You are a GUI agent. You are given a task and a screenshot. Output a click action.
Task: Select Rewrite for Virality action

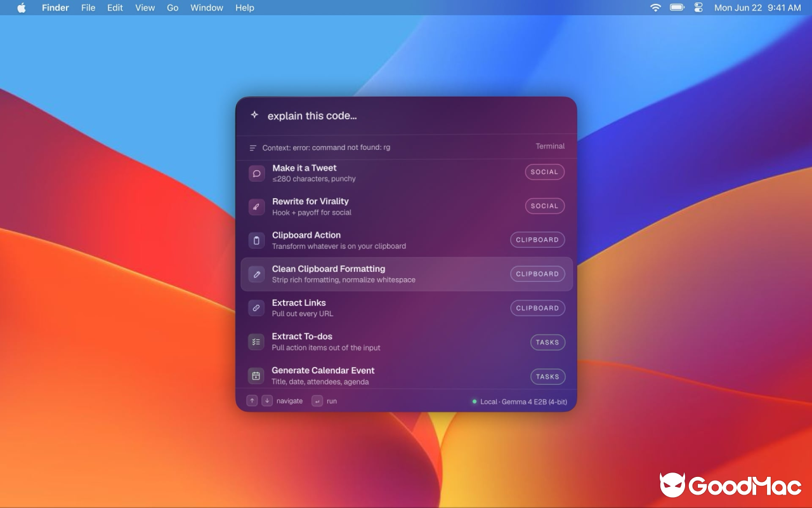(406, 206)
